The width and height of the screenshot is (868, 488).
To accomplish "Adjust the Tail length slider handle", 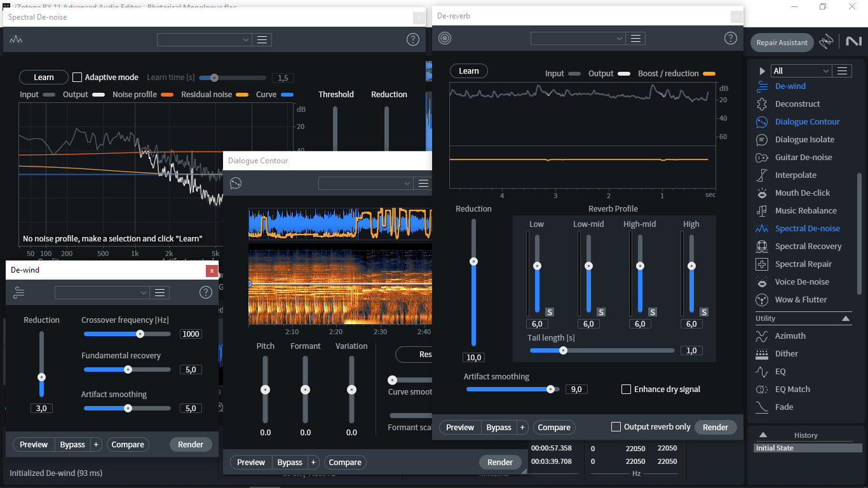I will (563, 351).
